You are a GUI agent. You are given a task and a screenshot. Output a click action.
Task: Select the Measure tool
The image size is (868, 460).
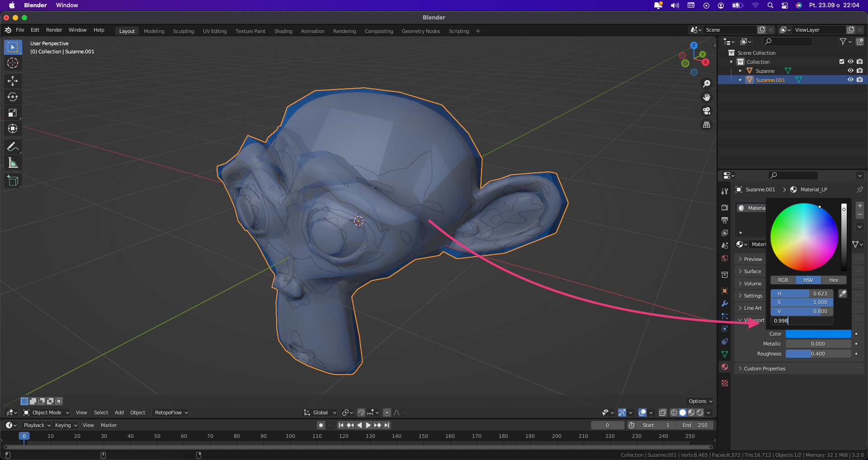pos(13,163)
